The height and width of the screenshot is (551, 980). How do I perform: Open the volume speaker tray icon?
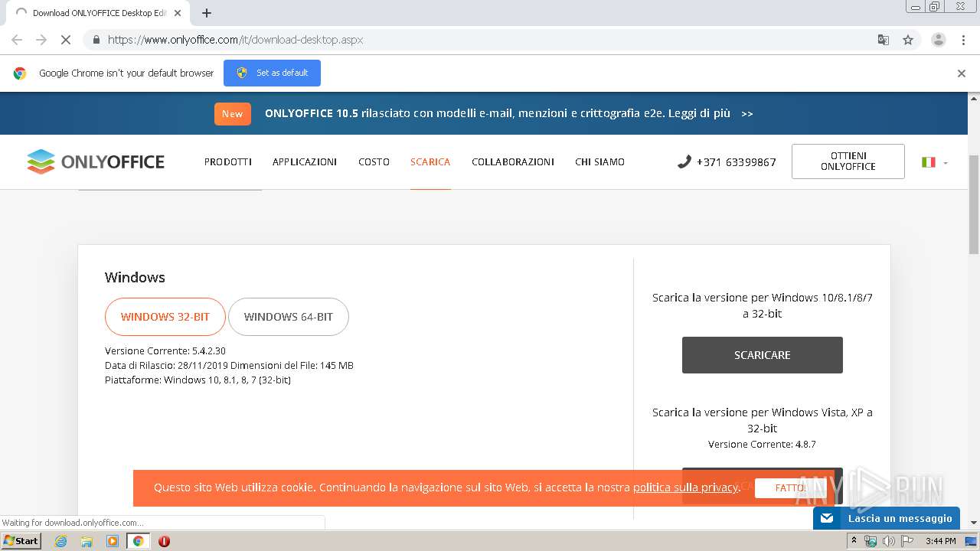[889, 541]
